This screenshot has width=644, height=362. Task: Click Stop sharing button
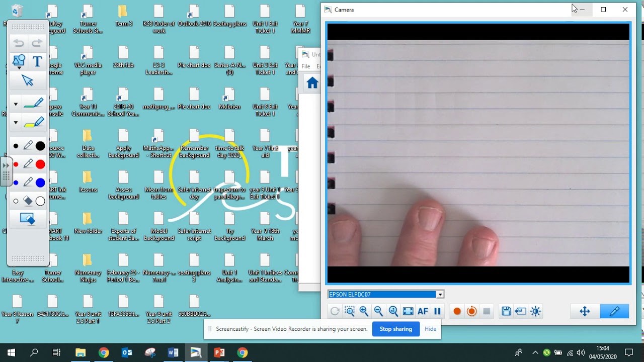[x=396, y=329]
